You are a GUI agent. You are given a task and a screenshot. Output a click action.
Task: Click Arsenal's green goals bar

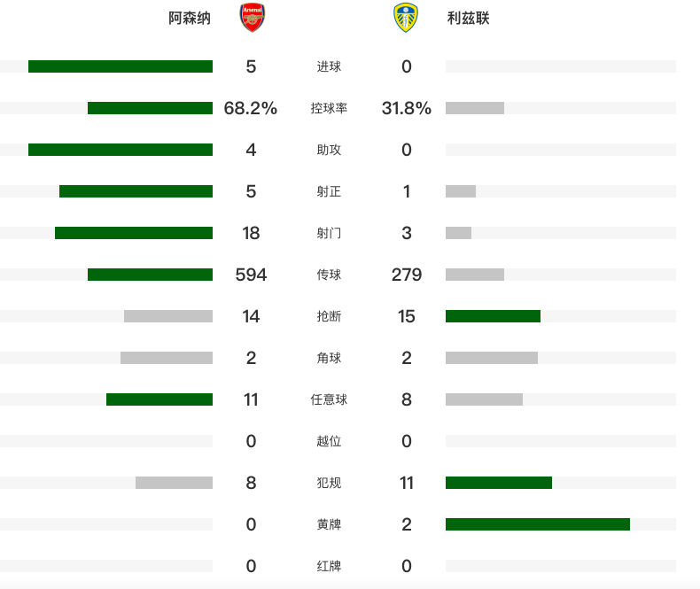(121, 66)
